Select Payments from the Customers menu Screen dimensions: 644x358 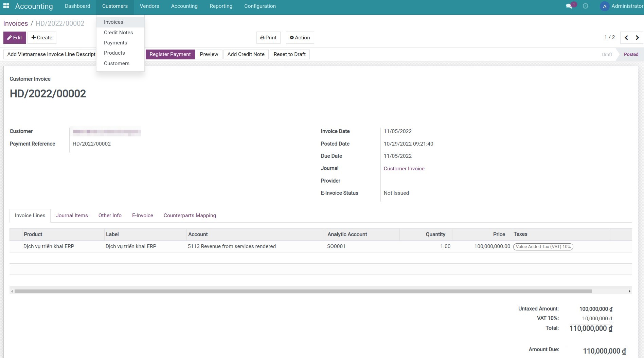click(115, 42)
